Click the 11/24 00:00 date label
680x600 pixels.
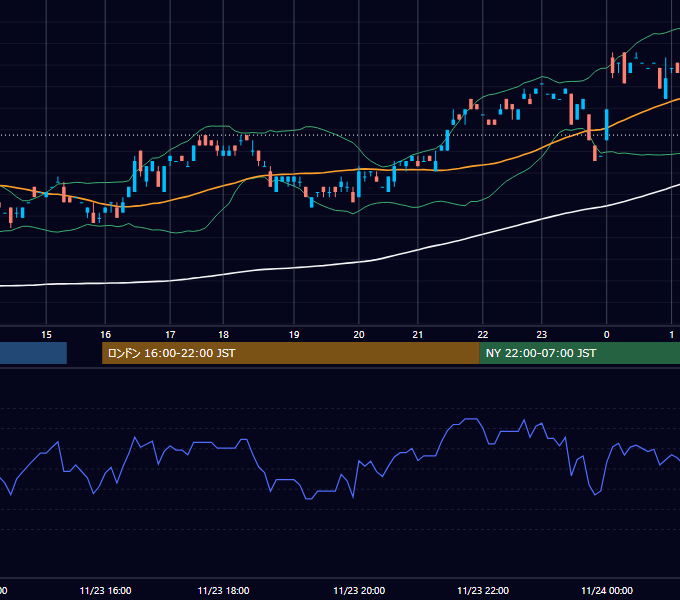(x=607, y=590)
